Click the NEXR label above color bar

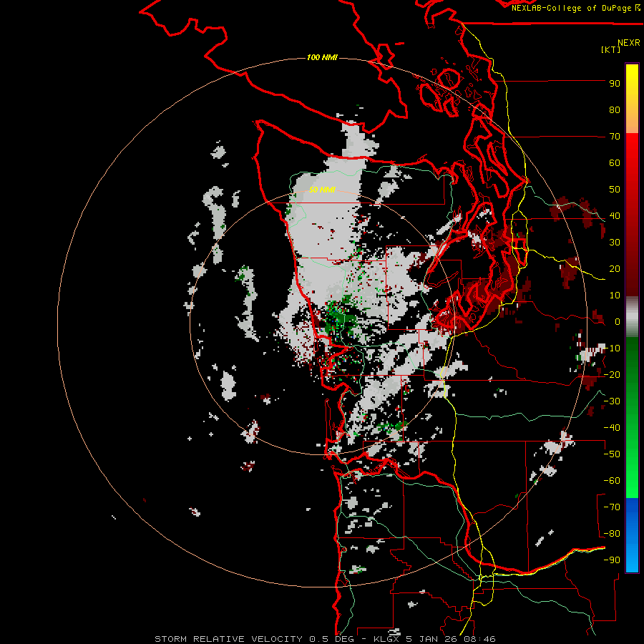point(628,43)
